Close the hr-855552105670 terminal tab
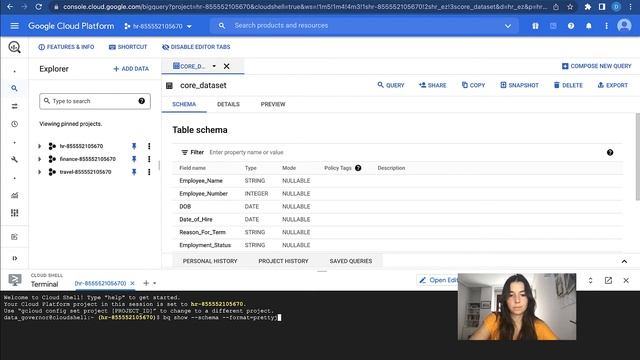 [x=132, y=283]
